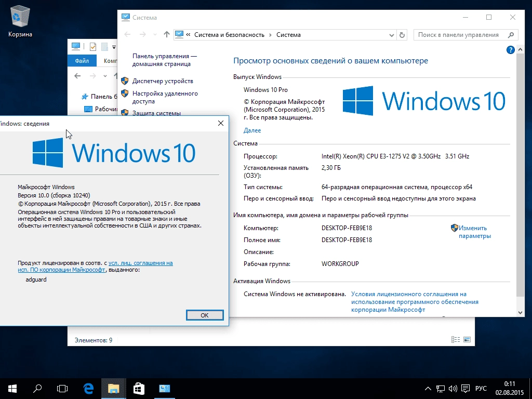The image size is (532, 399).
Task: Click 'WORKGROUP' value text
Action: coord(340,263)
